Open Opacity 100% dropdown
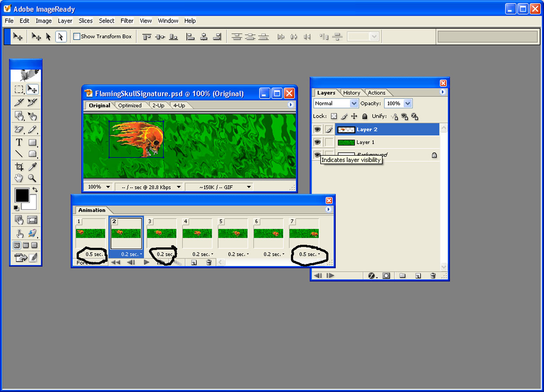The height and width of the screenshot is (392, 544). point(398,104)
